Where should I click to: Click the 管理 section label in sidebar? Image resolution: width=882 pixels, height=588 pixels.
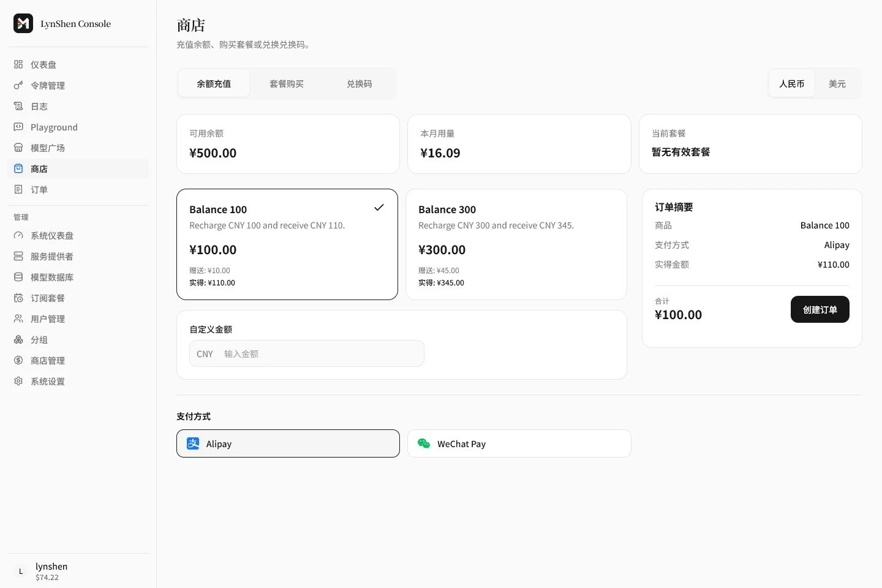click(21, 217)
